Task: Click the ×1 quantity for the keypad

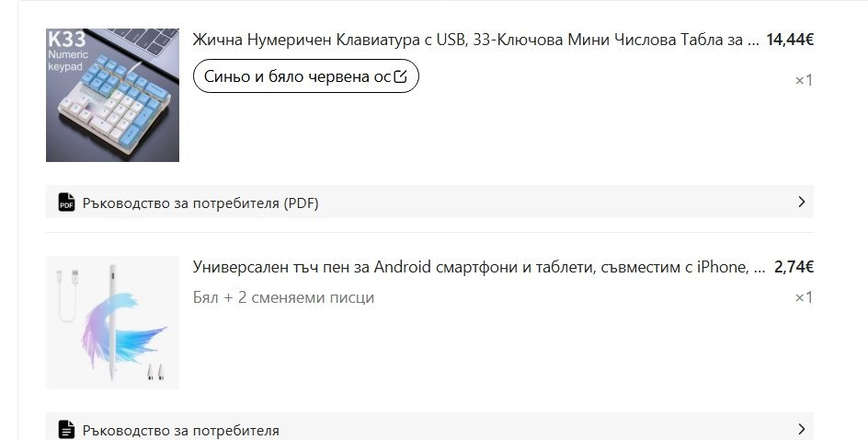Action: coord(804,80)
